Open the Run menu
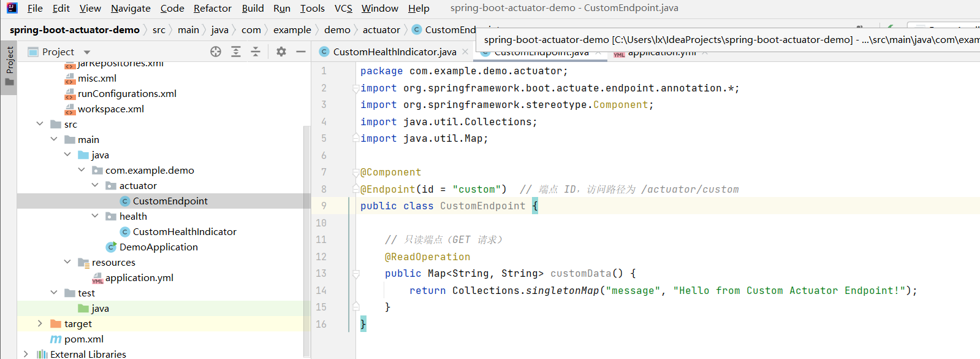The width and height of the screenshot is (980, 359). (282, 8)
